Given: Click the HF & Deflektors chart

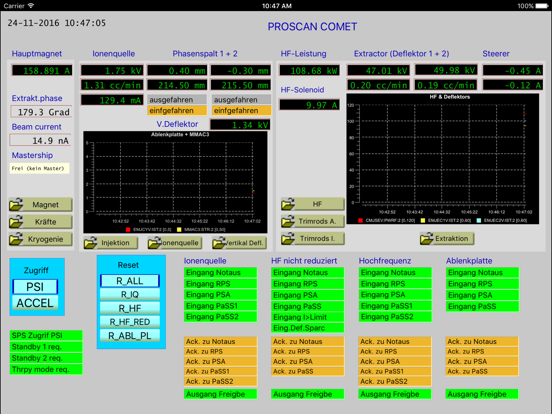Looking at the screenshot, I should tap(443, 159).
